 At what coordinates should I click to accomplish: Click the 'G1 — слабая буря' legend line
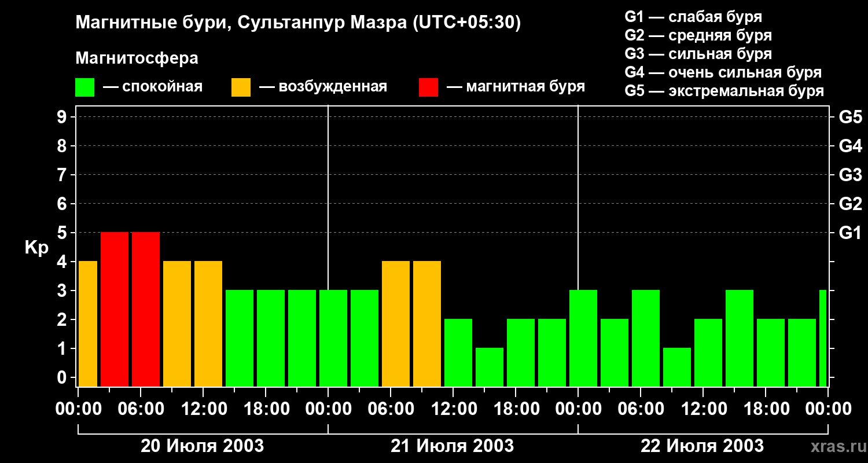[x=693, y=17]
